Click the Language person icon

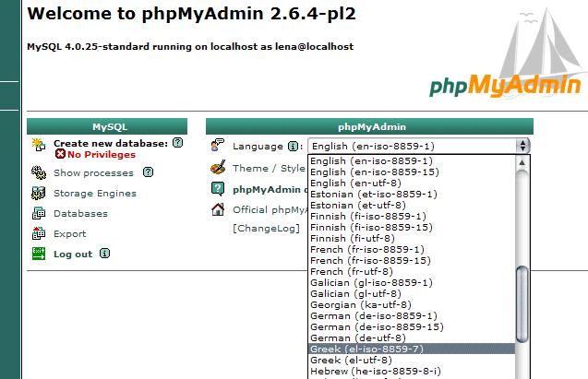click(218, 145)
